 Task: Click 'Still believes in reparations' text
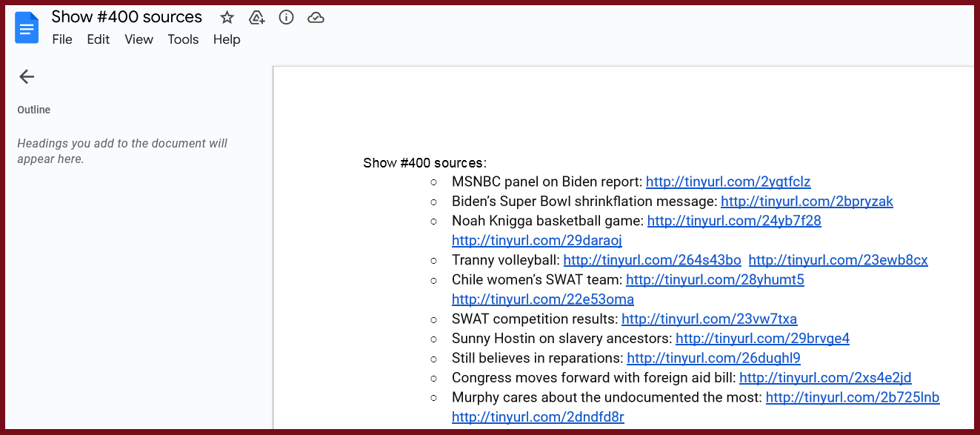537,358
